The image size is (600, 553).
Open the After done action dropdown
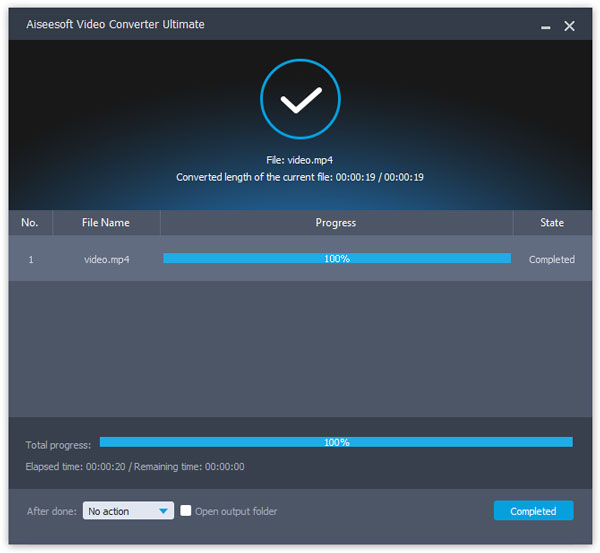tap(128, 511)
